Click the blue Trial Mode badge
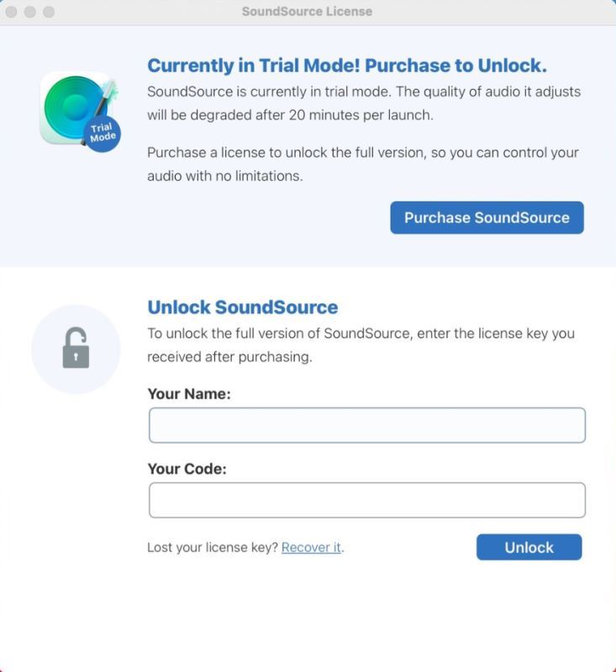Image resolution: width=616 pixels, height=672 pixels. pyautogui.click(x=103, y=133)
